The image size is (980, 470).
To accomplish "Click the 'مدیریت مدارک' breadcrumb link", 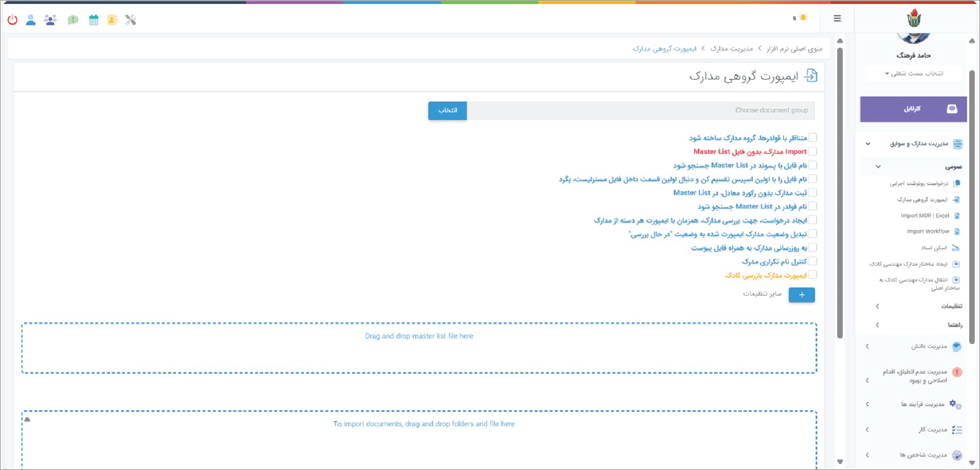I will (731, 48).
